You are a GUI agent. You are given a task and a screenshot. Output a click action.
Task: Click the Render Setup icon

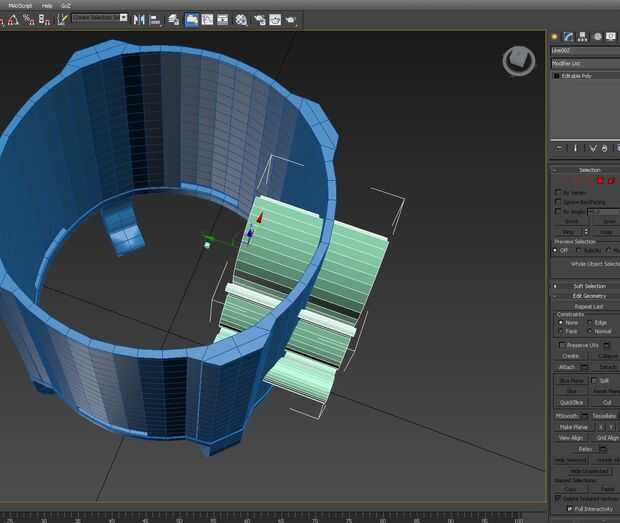click(258, 19)
